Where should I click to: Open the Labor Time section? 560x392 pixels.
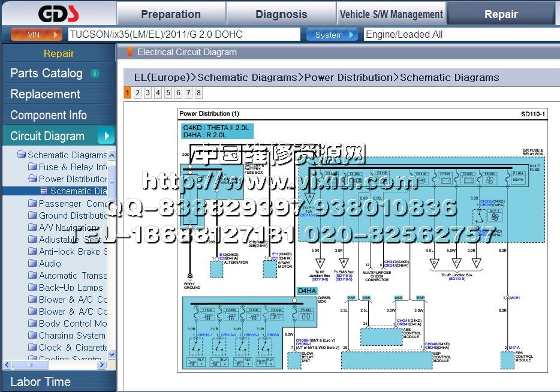click(40, 381)
